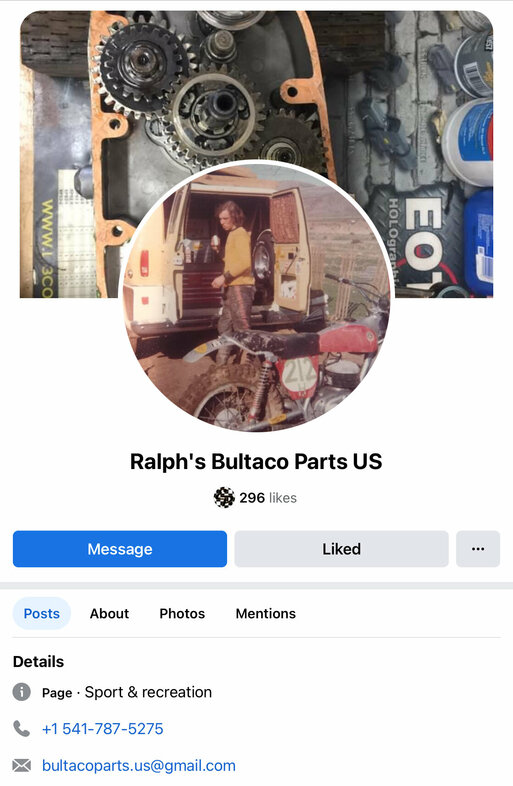Tap the envelope email icon
Viewport: 513px width, 786px height.
tap(22, 765)
